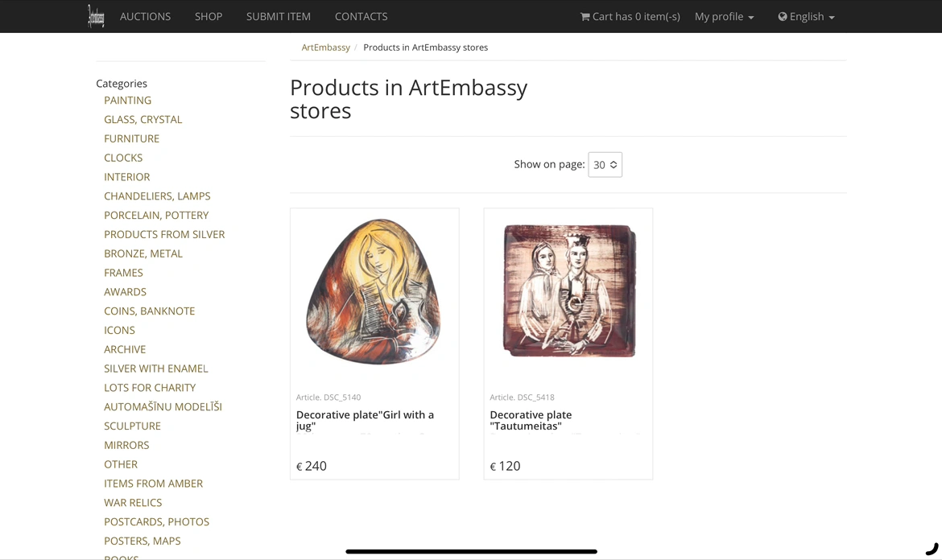Click the phone call icon
This screenshot has height=560, width=942.
click(x=932, y=550)
